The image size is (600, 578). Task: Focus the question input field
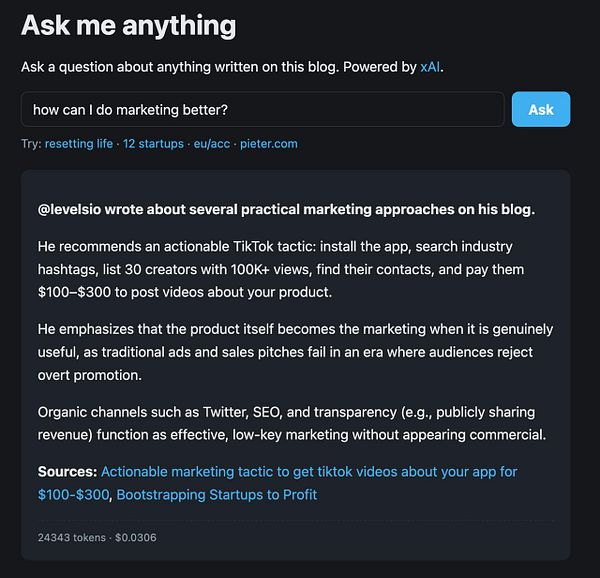click(262, 109)
